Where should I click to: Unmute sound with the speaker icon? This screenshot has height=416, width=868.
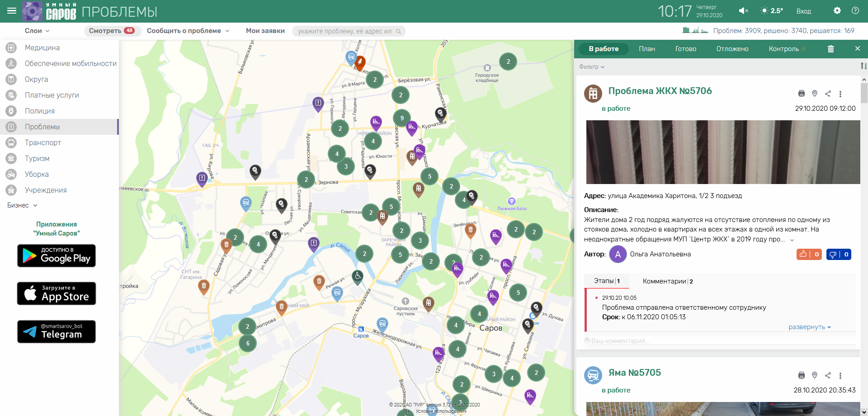coord(743,11)
